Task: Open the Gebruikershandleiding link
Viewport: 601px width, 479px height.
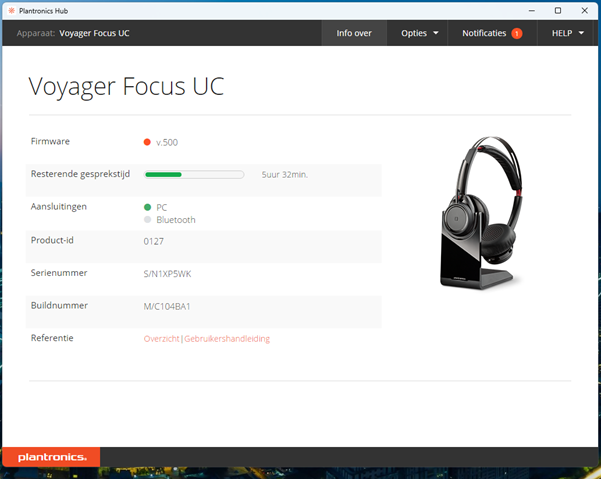Action: click(227, 339)
